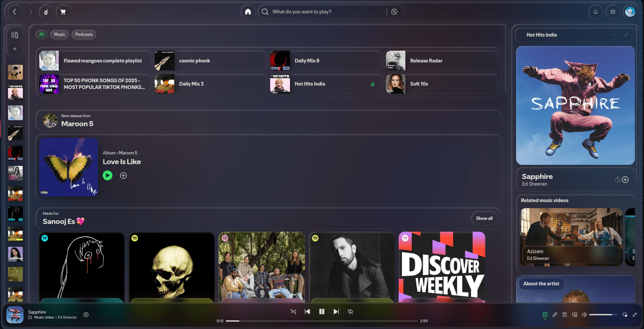The image size is (644, 329).
Task: Open the Now Playing view icon
Action: [x=545, y=315]
